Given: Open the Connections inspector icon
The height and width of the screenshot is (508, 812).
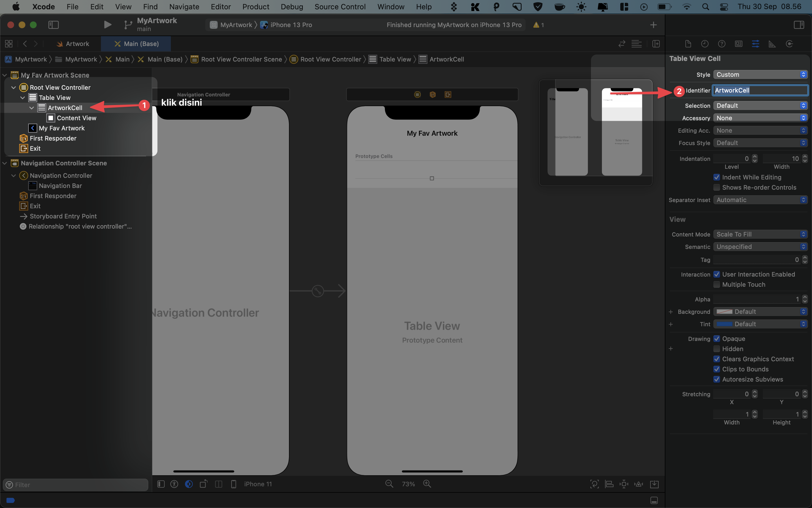Looking at the screenshot, I should pos(789,44).
